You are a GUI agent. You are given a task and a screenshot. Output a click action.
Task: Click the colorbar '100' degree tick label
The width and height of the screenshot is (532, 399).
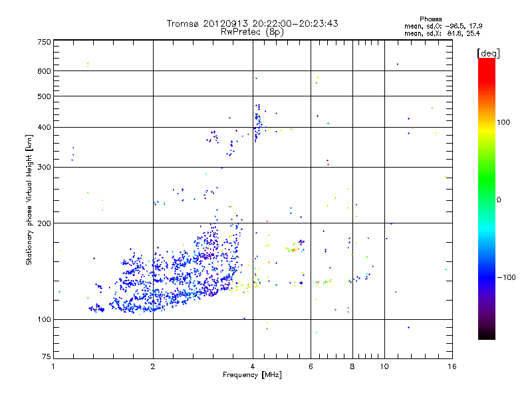point(503,122)
